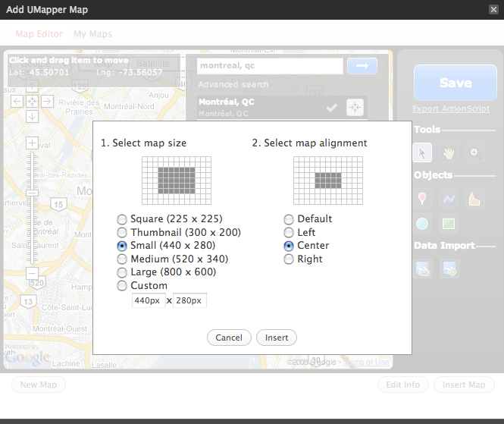Cancel the map size dialog
Image resolution: width=504 pixels, height=424 pixels.
click(229, 338)
